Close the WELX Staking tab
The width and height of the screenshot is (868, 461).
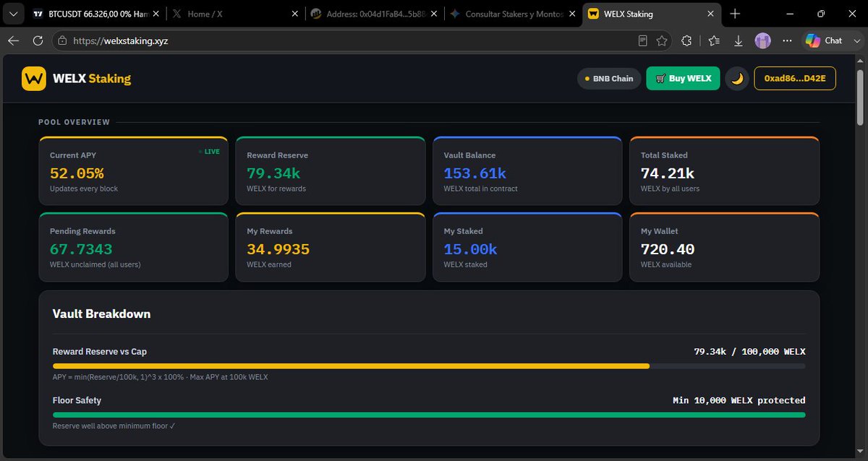[x=710, y=14]
